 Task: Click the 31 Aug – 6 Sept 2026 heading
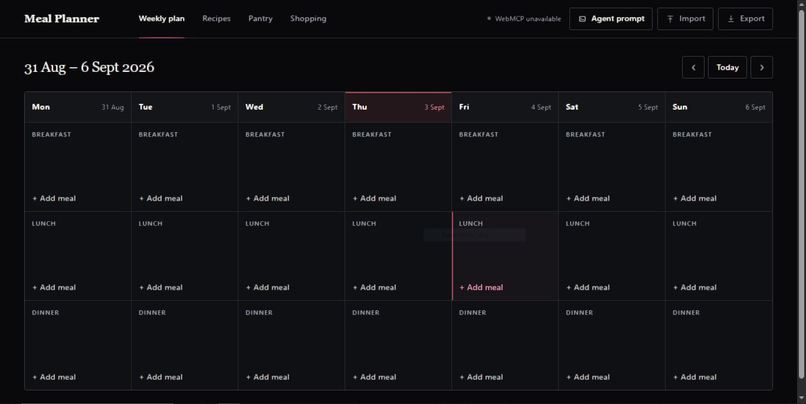89,67
